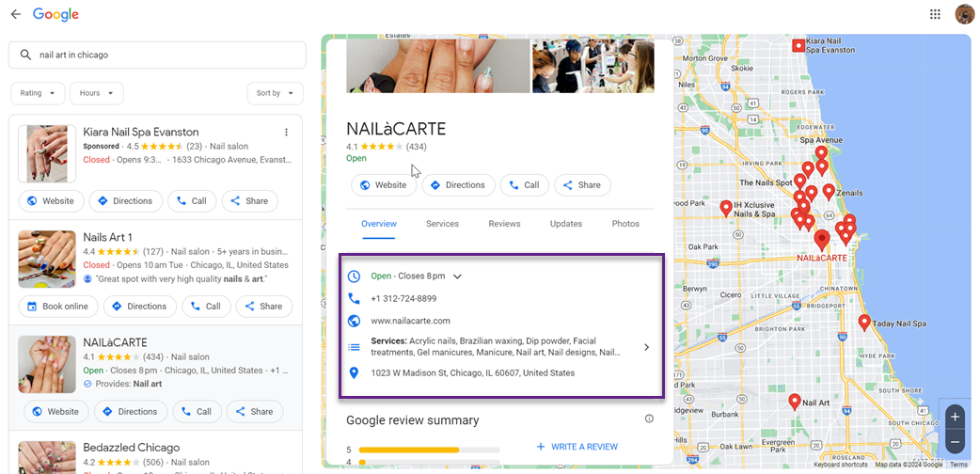
Task: Open the Google apps grid
Action: [935, 14]
